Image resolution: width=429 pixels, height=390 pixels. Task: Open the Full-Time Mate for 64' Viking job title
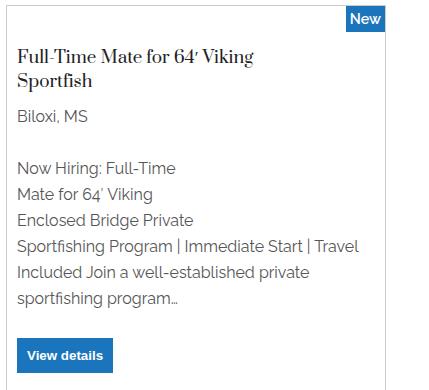click(x=135, y=69)
